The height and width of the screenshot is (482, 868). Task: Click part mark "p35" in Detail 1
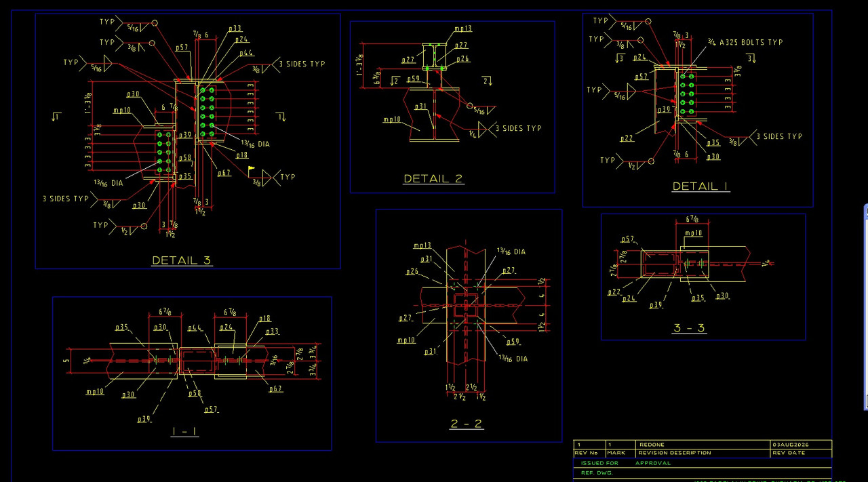(x=713, y=143)
